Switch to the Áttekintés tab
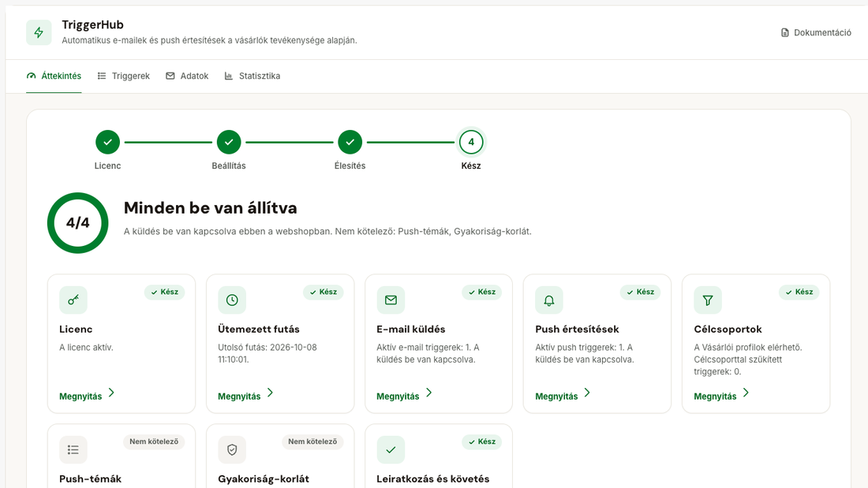This screenshot has width=868, height=488. (54, 76)
